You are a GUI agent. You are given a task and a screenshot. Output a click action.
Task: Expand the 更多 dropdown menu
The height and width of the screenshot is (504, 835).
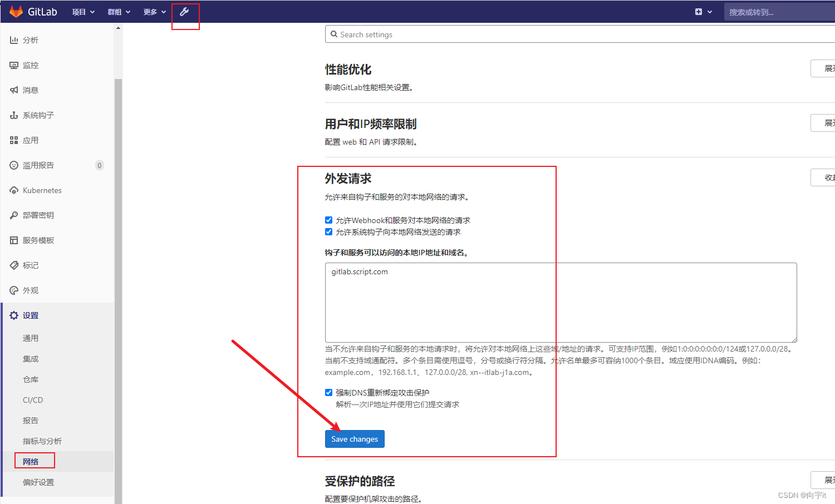pyautogui.click(x=154, y=11)
